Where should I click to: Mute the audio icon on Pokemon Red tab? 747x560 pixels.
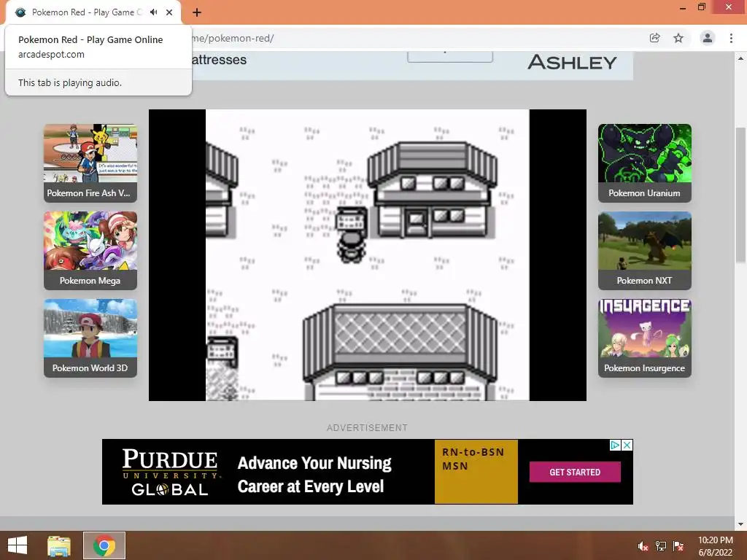(x=154, y=12)
